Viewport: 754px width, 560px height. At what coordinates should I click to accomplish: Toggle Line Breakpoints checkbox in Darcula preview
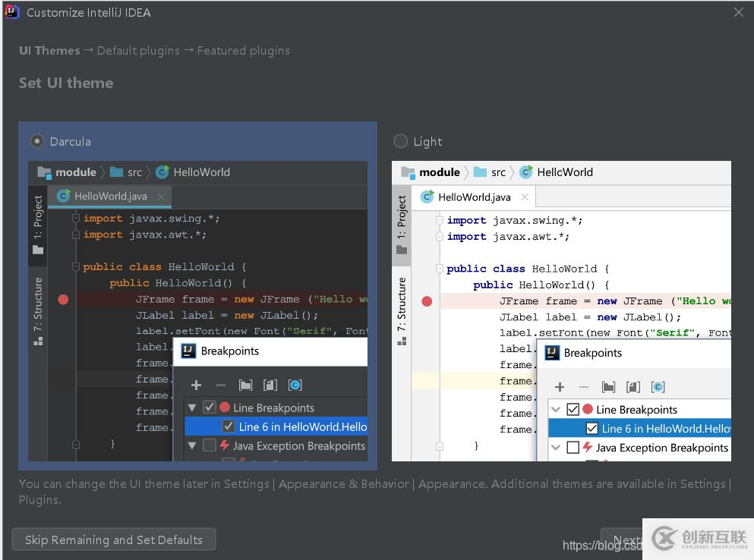point(210,407)
